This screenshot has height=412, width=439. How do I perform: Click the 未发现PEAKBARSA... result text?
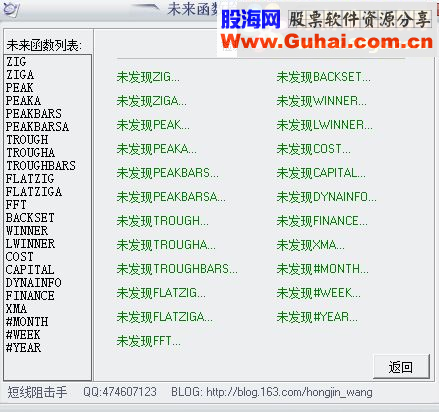pos(171,197)
